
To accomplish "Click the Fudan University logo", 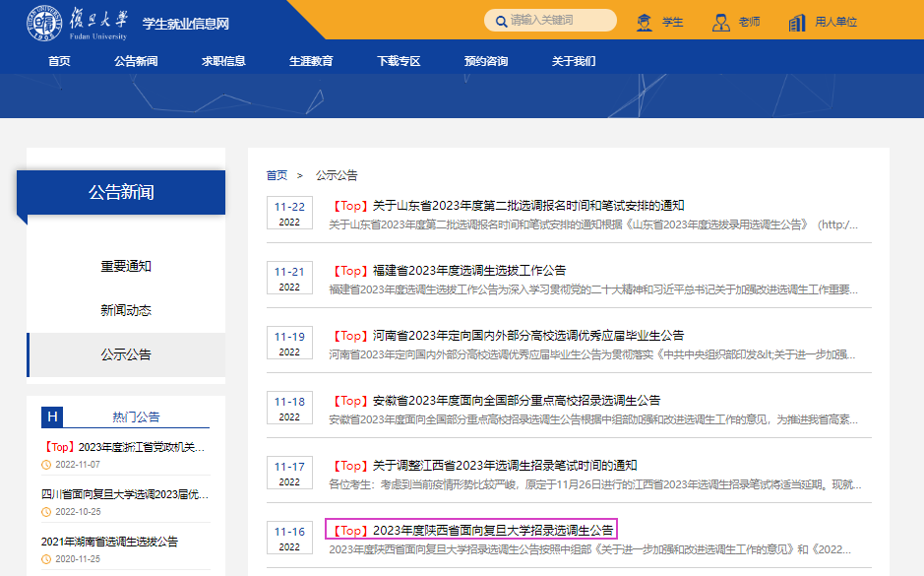I will click(x=77, y=23).
